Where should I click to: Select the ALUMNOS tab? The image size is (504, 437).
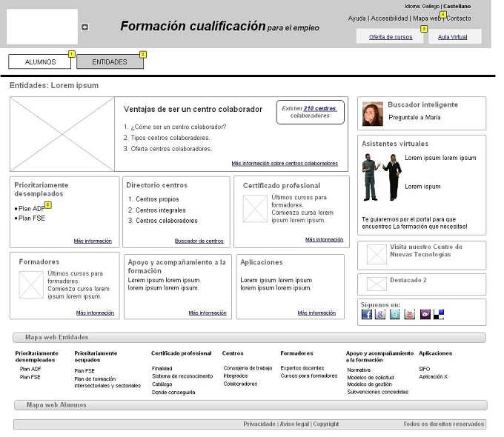[x=41, y=63]
